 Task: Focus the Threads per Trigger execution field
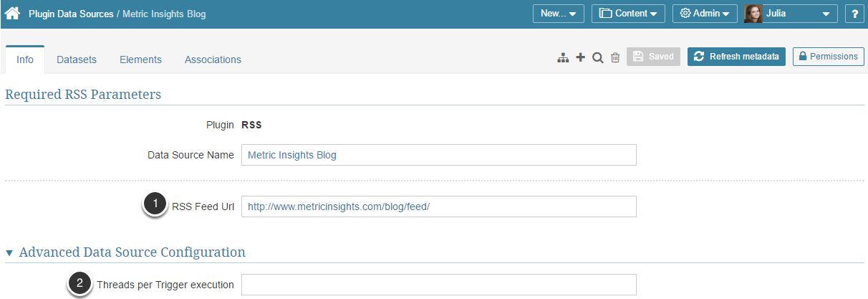pos(438,285)
